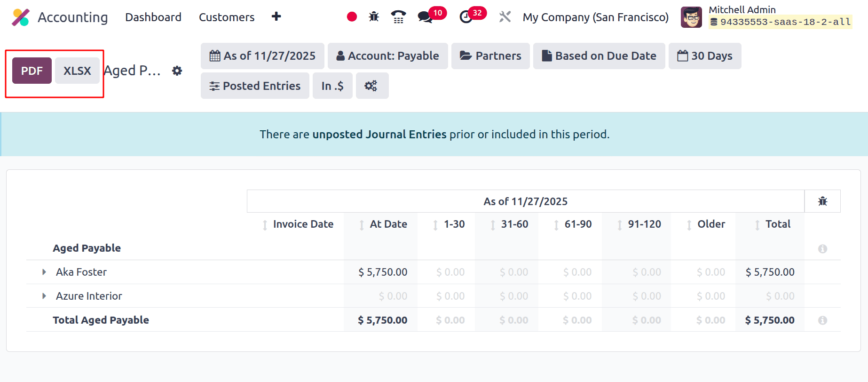Click the Accounting app title
The image size is (868, 382).
(73, 17)
